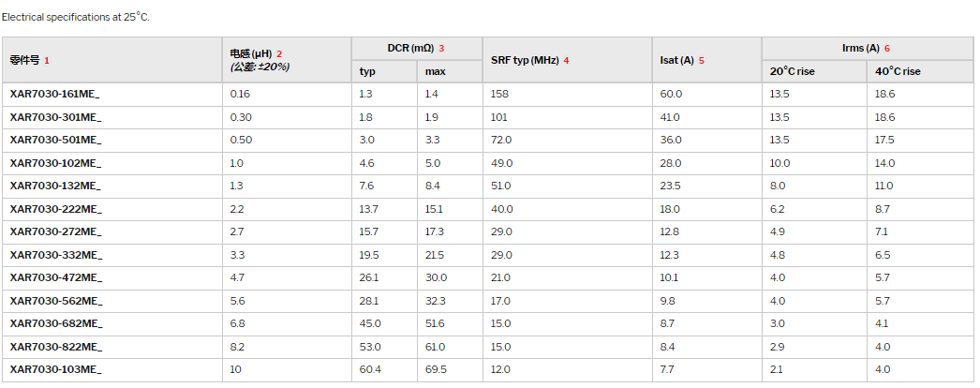Open part XAR7030-161ME_ link
980x388 pixels.
click(55, 94)
